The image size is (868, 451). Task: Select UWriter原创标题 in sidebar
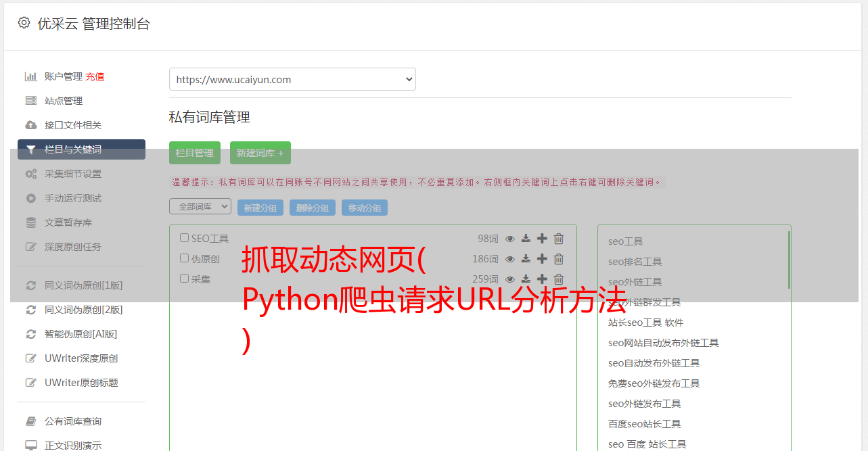[81, 383]
